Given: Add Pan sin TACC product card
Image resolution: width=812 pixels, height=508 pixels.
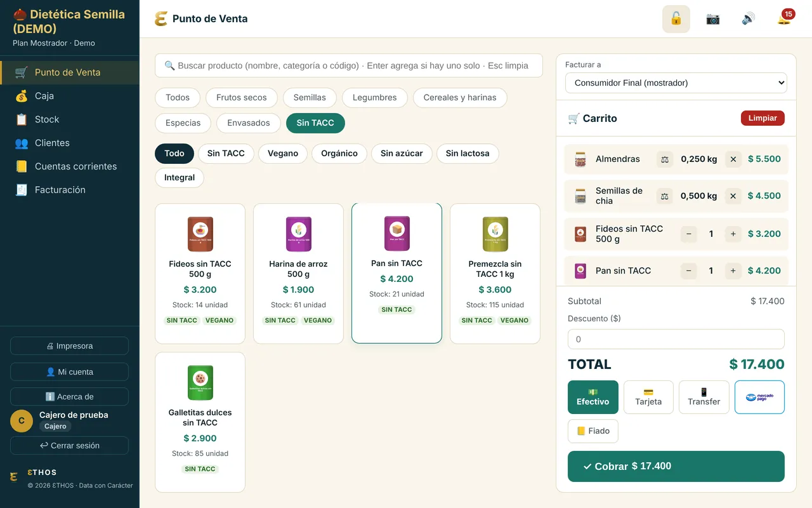Looking at the screenshot, I should [396, 273].
